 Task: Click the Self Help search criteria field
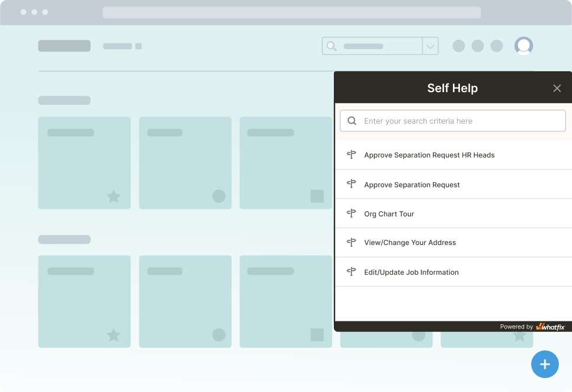click(x=453, y=121)
